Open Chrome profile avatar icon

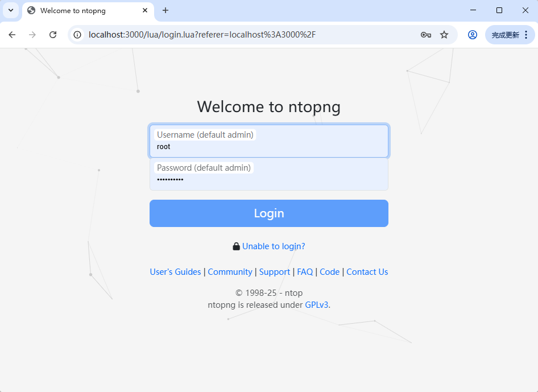click(x=473, y=35)
